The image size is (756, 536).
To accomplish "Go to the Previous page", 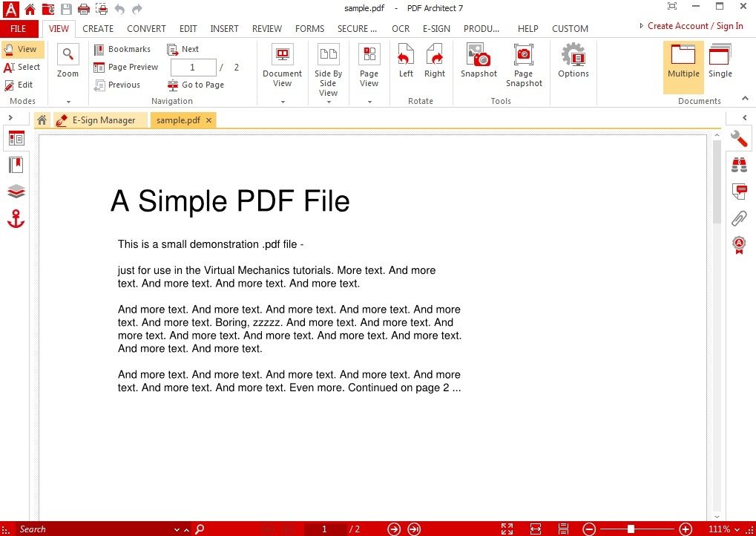I will [x=117, y=85].
